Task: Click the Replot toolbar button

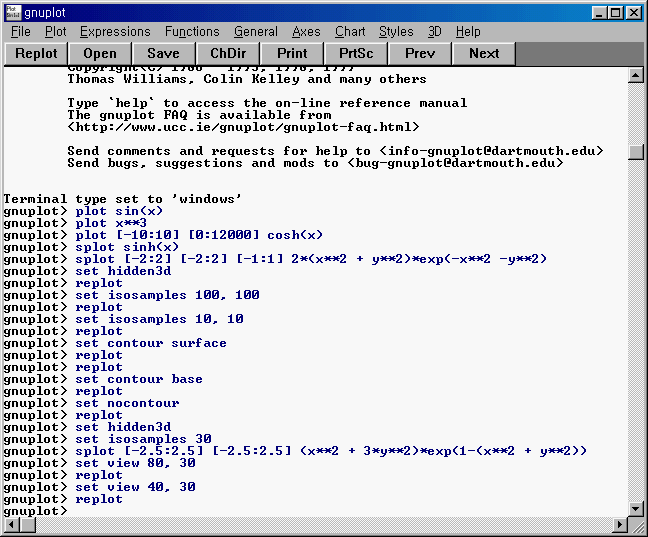Action: pos(36,54)
